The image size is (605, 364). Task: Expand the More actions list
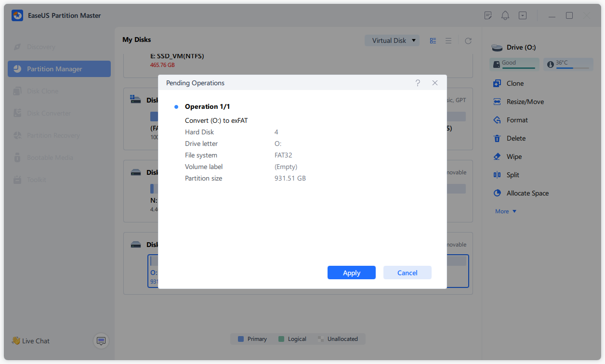pos(506,211)
